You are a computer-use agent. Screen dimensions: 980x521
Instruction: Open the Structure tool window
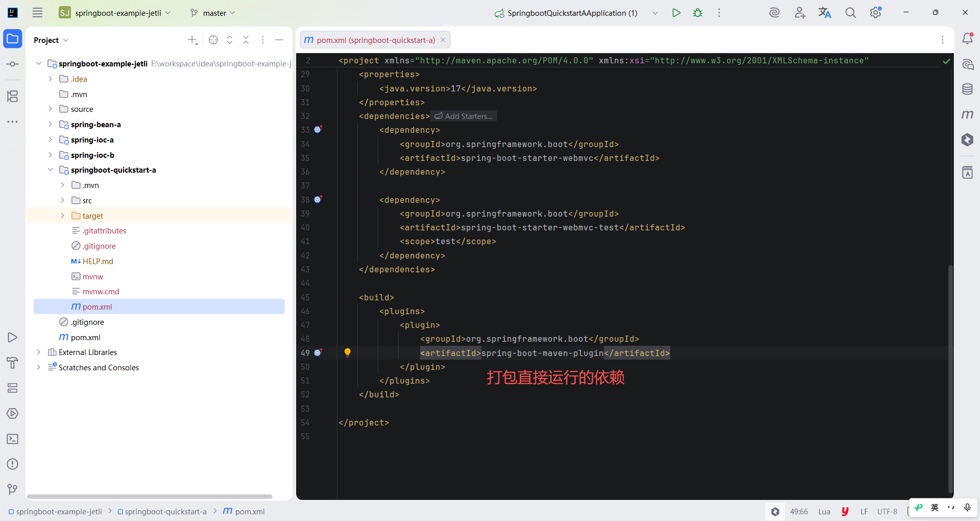(x=13, y=96)
